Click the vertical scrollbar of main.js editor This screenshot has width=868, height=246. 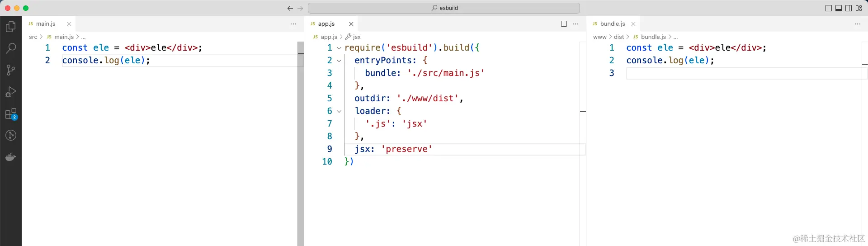[301, 144]
